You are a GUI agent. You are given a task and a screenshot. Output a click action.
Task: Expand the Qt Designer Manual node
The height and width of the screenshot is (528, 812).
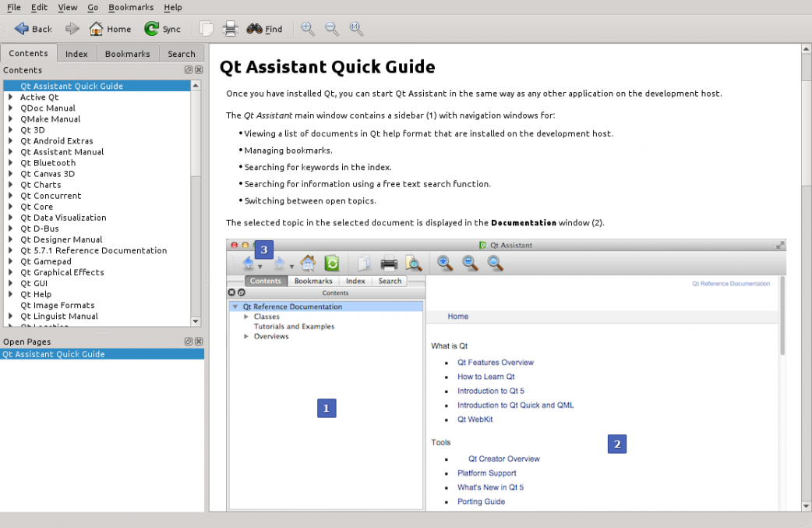coord(11,239)
